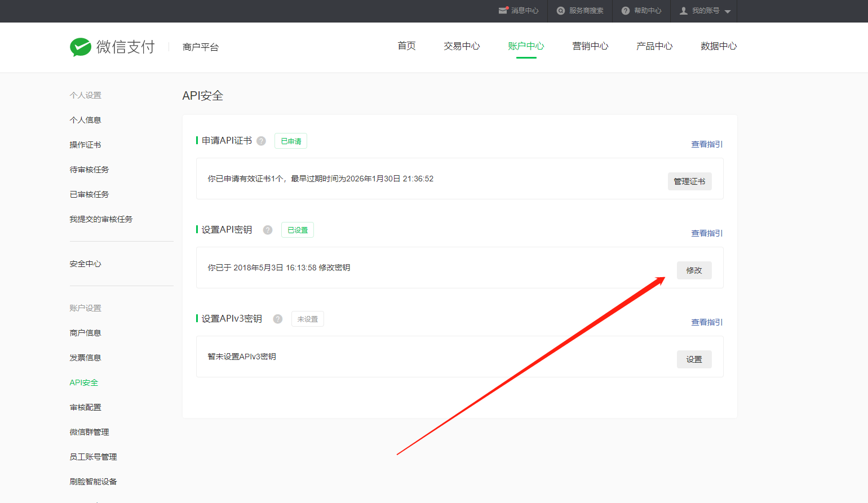Click the 账户设置 section heading

point(86,308)
